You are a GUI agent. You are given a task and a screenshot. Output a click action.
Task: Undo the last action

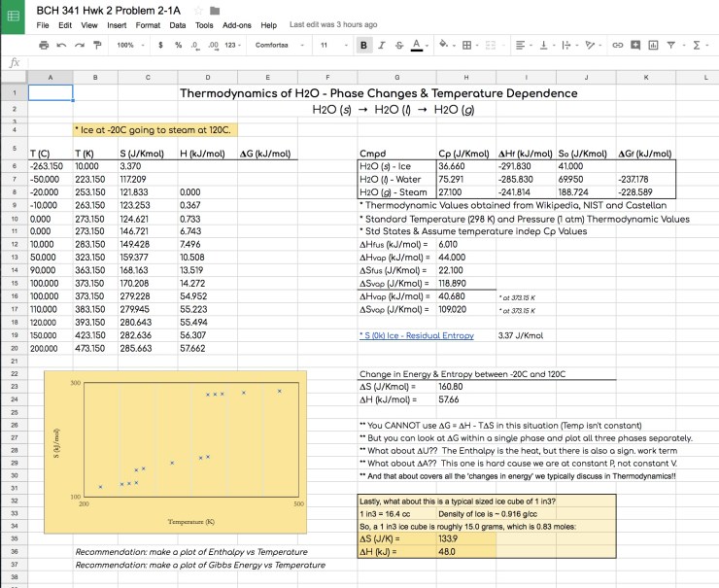pyautogui.click(x=61, y=45)
